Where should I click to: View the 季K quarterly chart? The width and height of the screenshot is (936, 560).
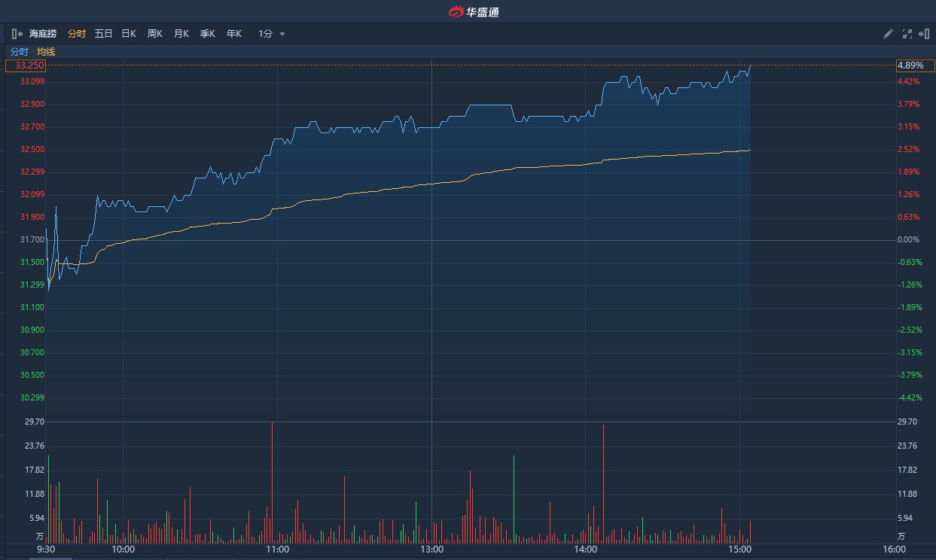coord(208,34)
